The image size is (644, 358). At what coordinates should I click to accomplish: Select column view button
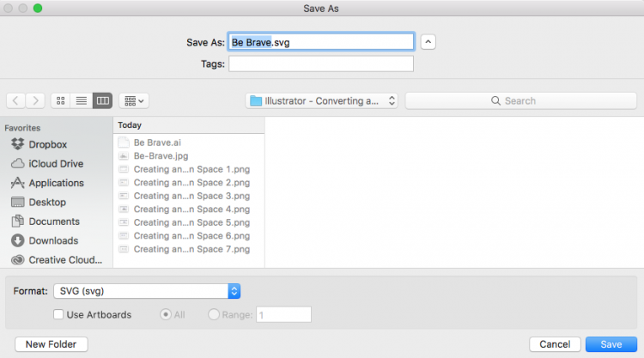[x=102, y=100]
